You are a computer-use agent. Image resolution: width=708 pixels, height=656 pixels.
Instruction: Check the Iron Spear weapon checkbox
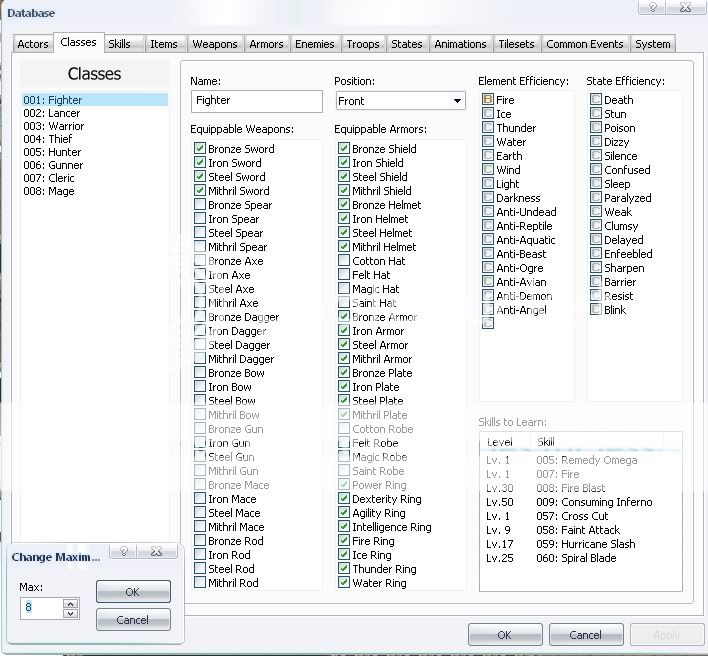pos(201,219)
